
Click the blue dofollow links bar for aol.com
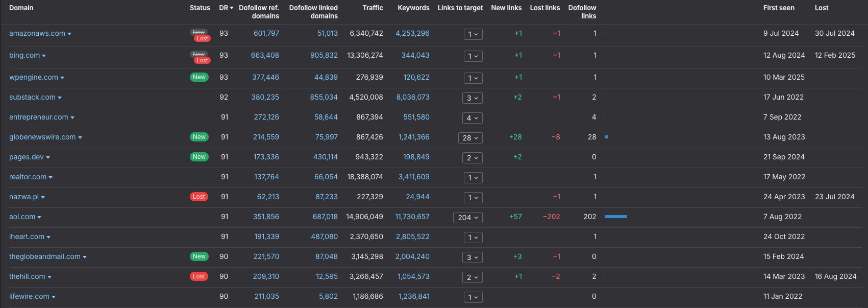(x=615, y=217)
